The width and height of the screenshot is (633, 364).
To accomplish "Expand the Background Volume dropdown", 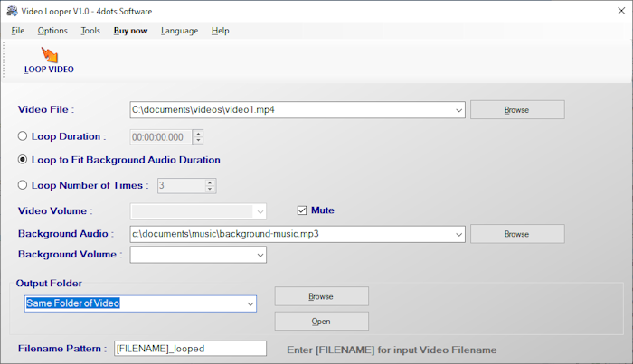I will 260,255.
